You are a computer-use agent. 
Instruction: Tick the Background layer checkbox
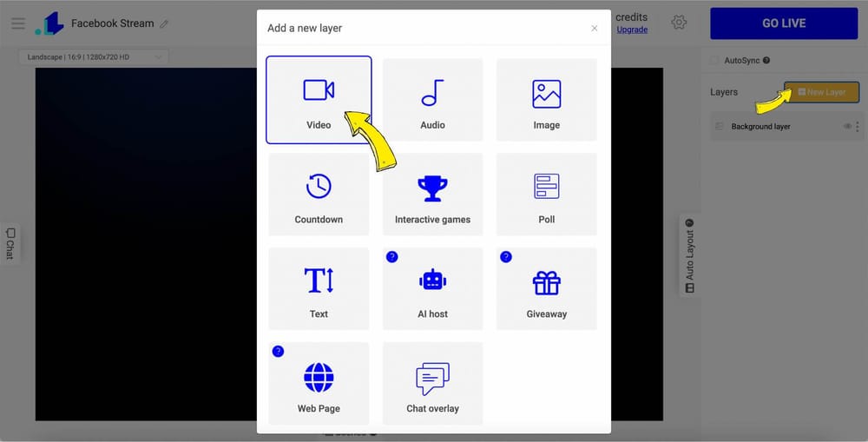719,126
